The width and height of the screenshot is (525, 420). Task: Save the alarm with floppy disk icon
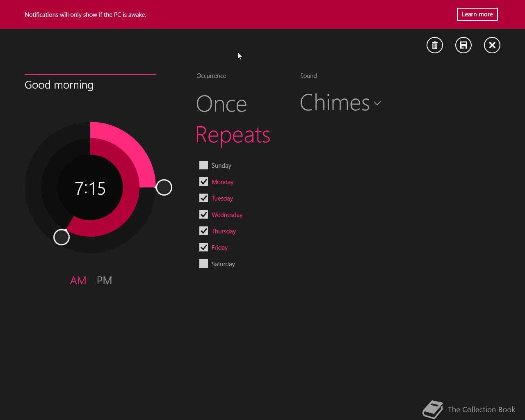point(463,45)
